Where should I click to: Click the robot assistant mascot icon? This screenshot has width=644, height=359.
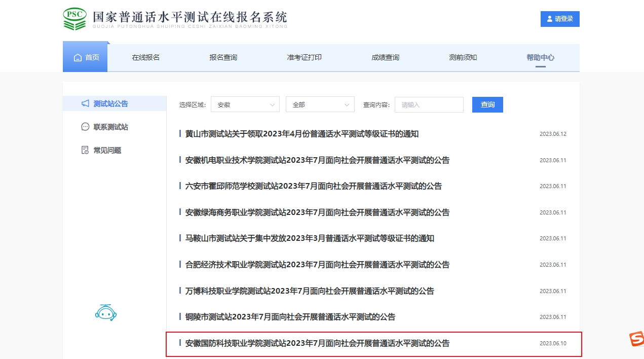coord(106,312)
